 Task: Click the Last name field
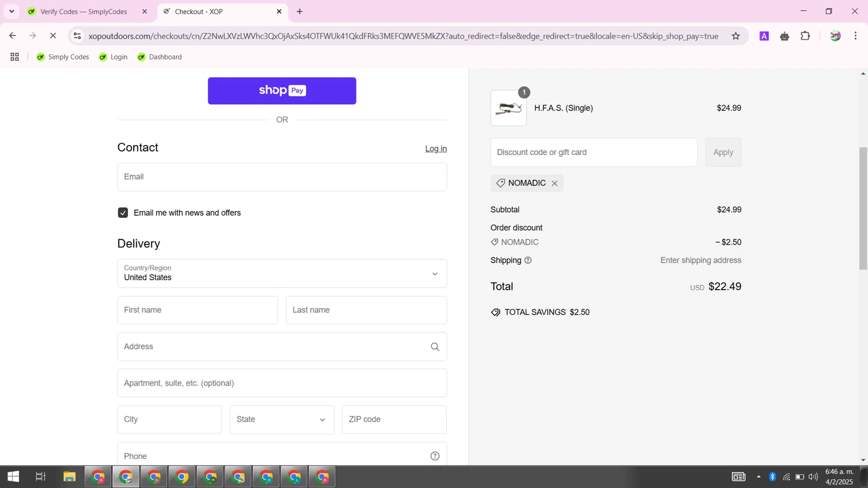point(366,310)
